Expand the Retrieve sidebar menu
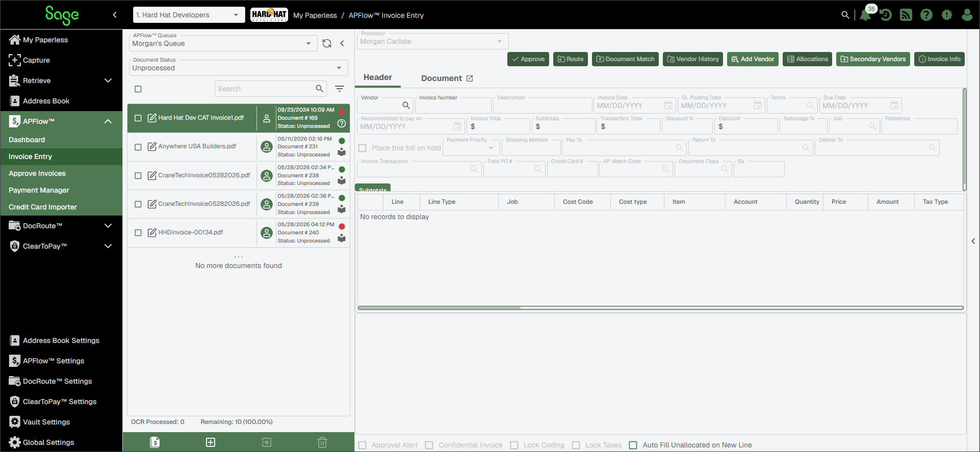980x452 pixels. [108, 81]
